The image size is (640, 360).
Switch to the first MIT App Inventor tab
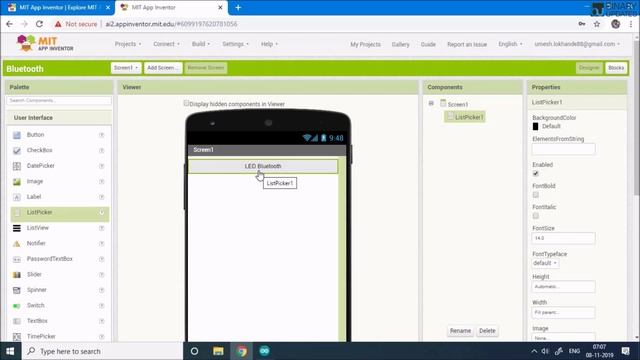(58, 7)
